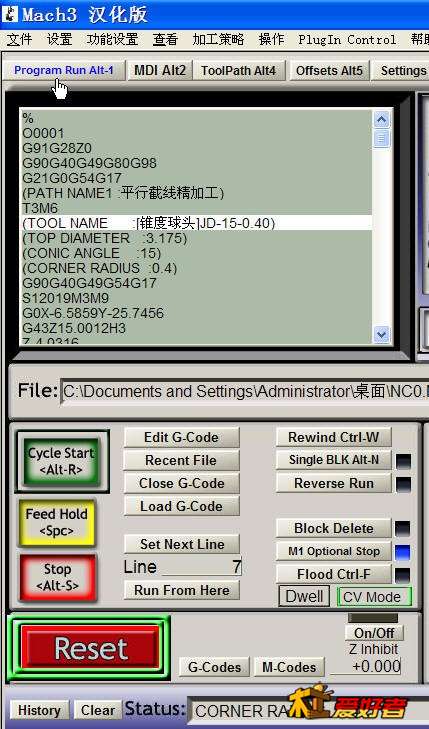Click the G-code list scroll down arrow
The height and width of the screenshot is (729, 429).
pos(382,334)
